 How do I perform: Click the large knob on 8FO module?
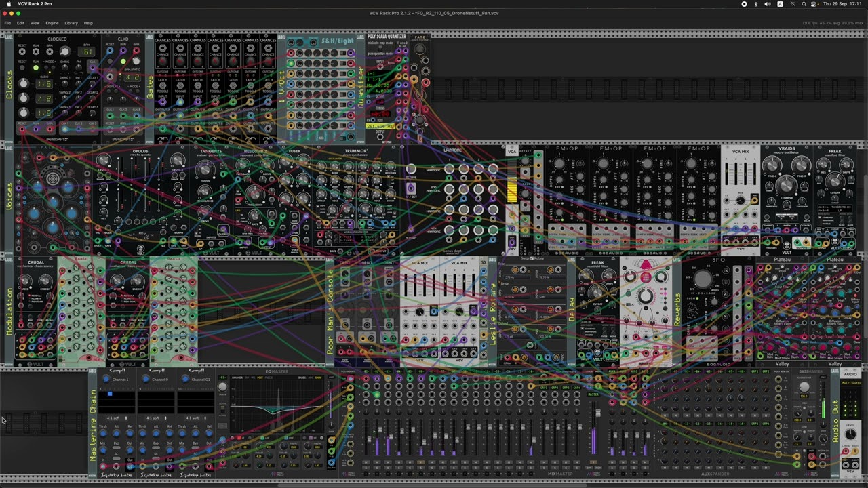[x=703, y=279]
